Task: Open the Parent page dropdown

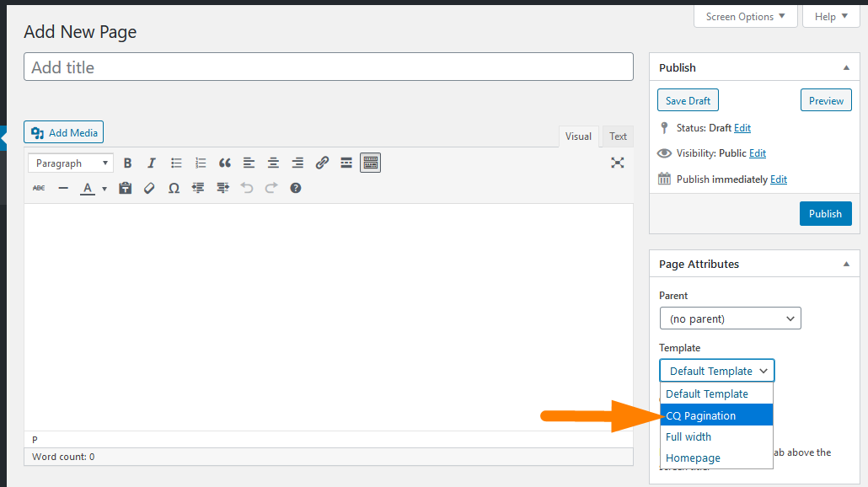Action: (x=730, y=318)
